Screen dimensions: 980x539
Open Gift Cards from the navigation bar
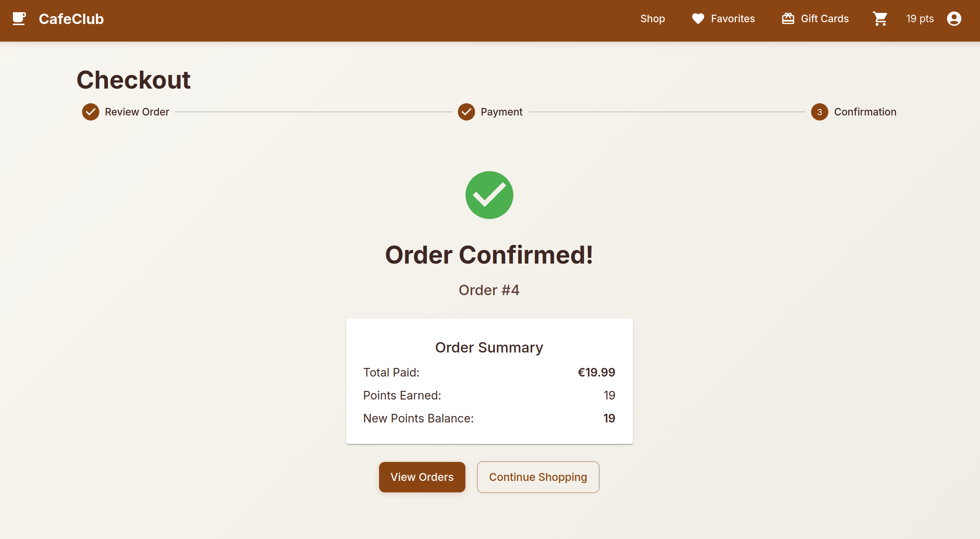824,19
